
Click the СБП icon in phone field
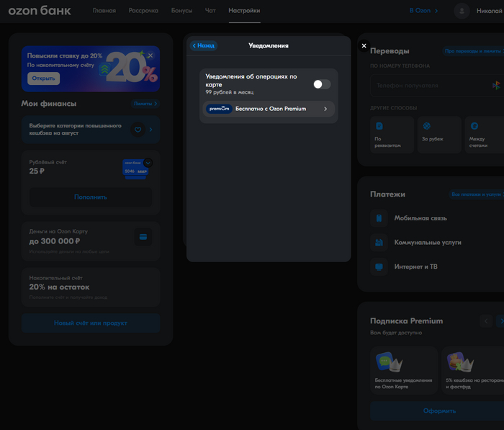496,86
